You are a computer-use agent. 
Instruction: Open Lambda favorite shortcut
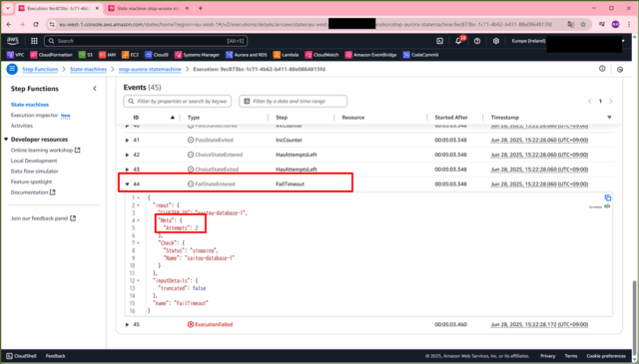pyautogui.click(x=287, y=55)
